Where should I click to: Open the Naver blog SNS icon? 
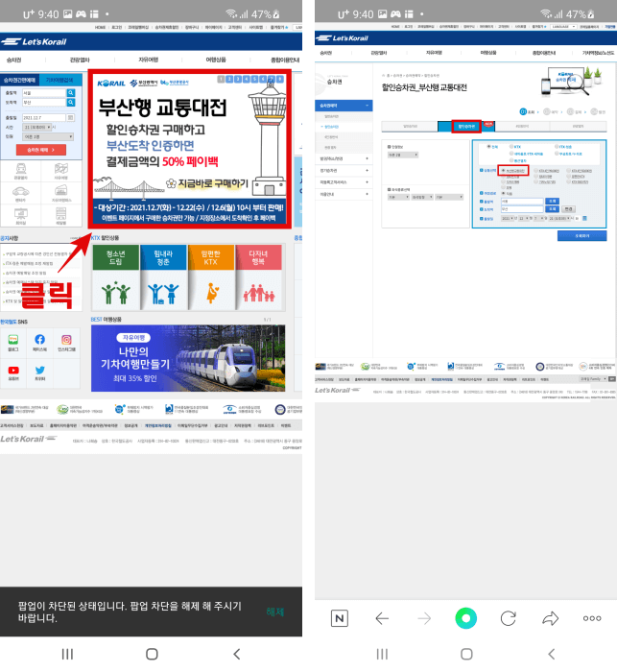coord(13,340)
